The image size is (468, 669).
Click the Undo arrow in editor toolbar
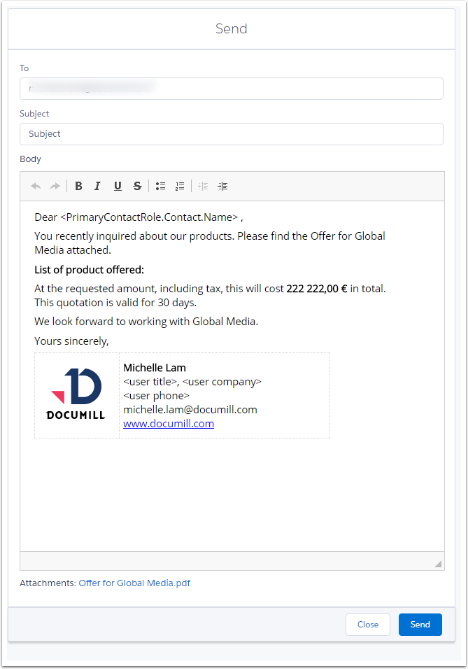[36, 186]
